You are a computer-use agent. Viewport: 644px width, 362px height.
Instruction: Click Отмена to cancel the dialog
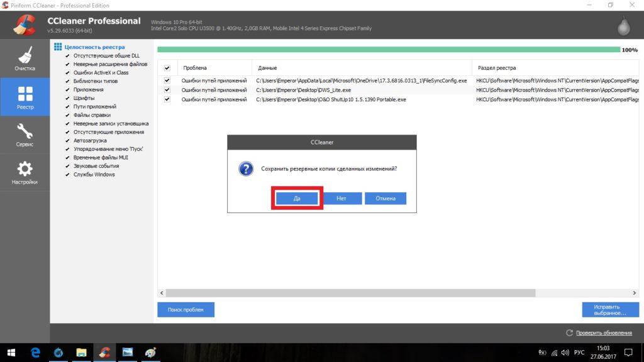click(386, 198)
